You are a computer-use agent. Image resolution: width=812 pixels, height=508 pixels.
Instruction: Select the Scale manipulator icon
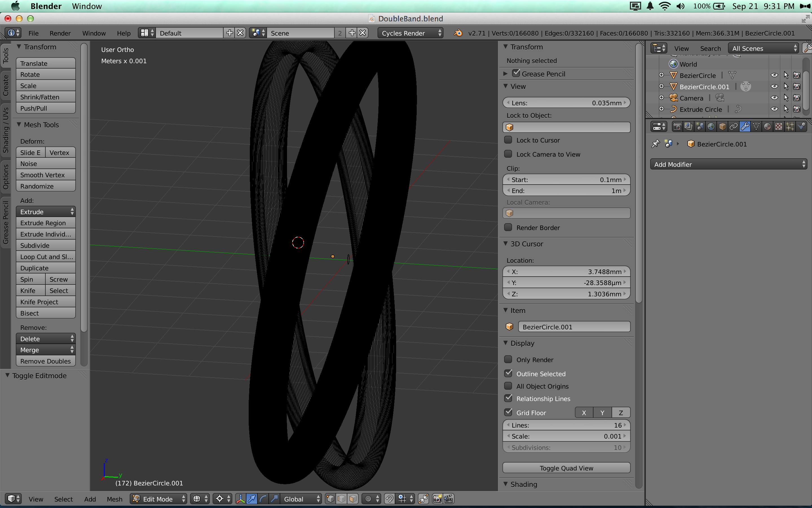274,499
